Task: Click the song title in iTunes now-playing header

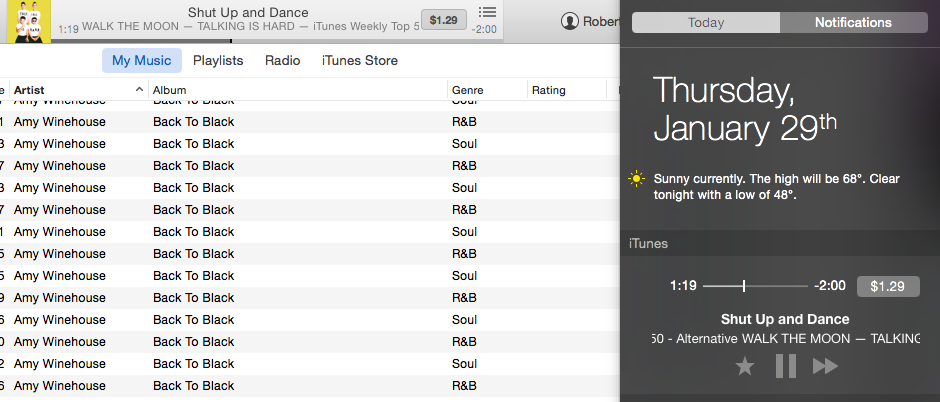Action: click(248, 12)
